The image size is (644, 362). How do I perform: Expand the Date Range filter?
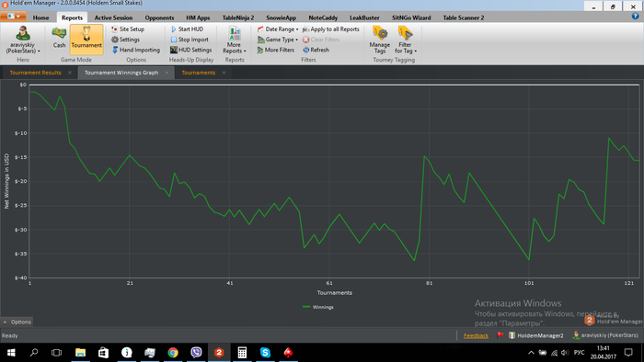pos(278,29)
